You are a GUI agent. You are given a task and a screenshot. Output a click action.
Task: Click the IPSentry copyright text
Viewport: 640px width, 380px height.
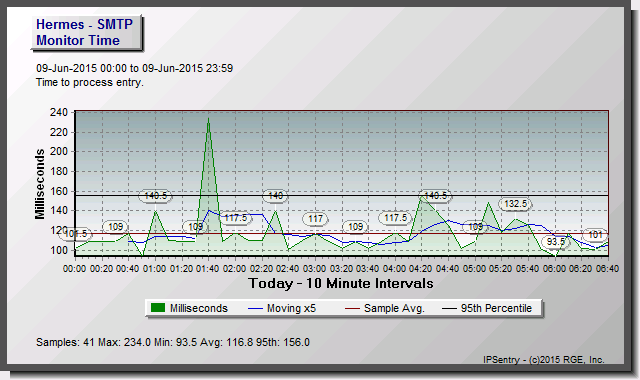coord(544,360)
